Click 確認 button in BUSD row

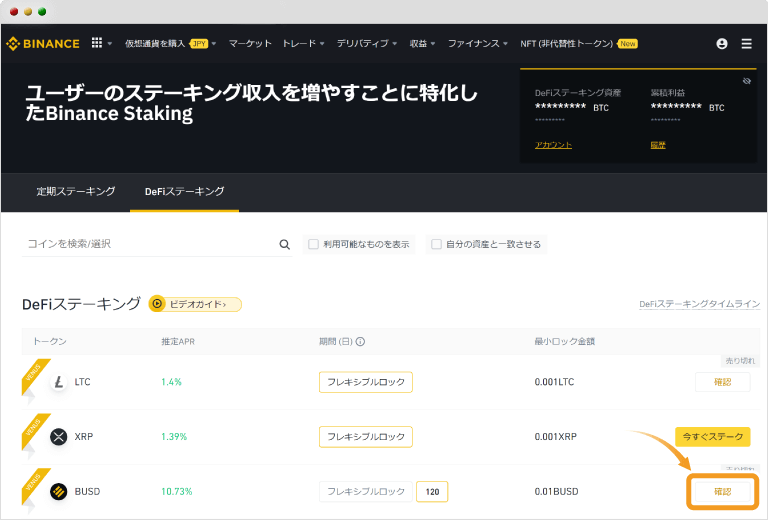tap(722, 492)
